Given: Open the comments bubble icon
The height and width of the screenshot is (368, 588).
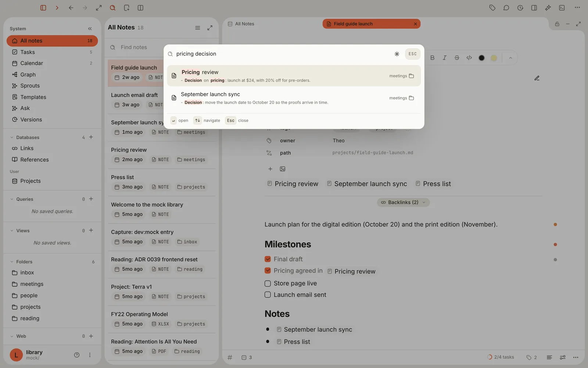Looking at the screenshot, I should 506,8.
